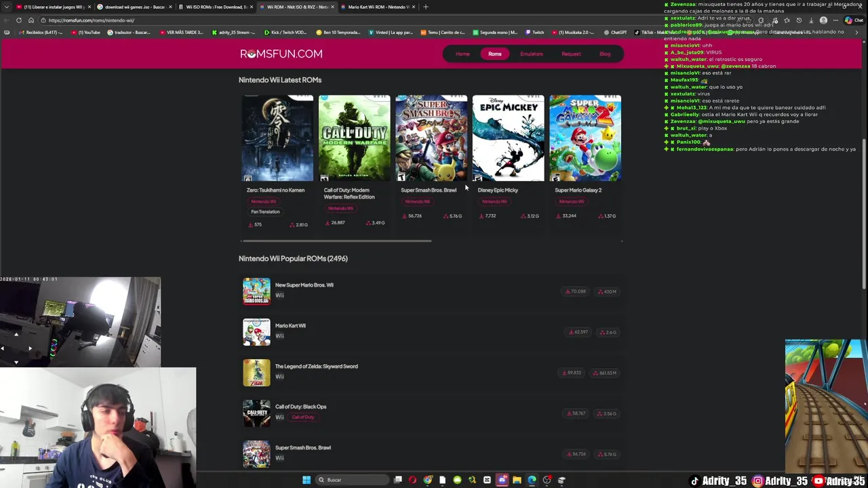
Task: Open the Home navigation item
Action: pyautogui.click(x=462, y=54)
